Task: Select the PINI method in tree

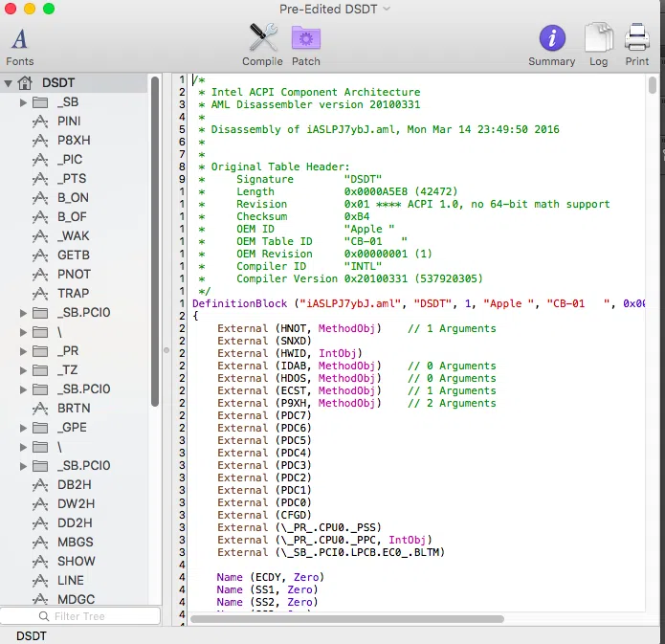Action: pos(69,122)
